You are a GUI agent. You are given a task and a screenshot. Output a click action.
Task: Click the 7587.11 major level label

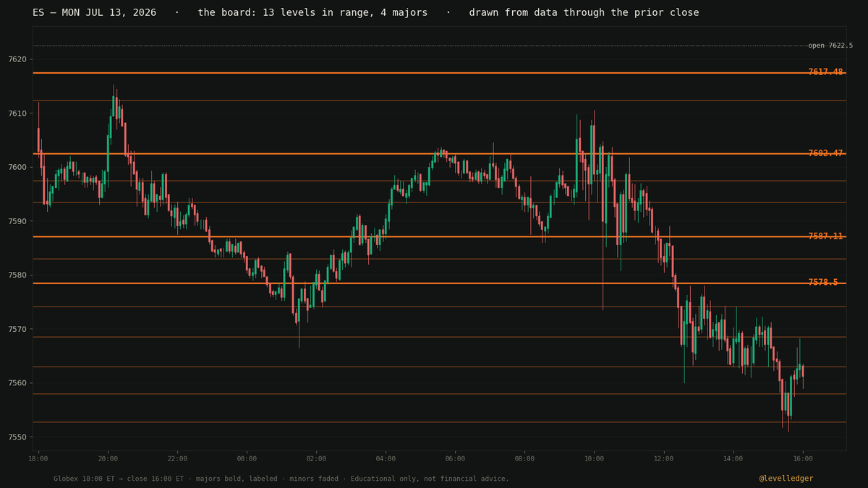click(825, 236)
